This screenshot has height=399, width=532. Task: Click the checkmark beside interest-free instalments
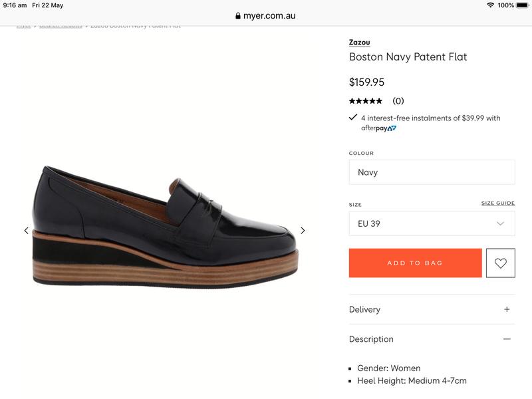(353, 118)
